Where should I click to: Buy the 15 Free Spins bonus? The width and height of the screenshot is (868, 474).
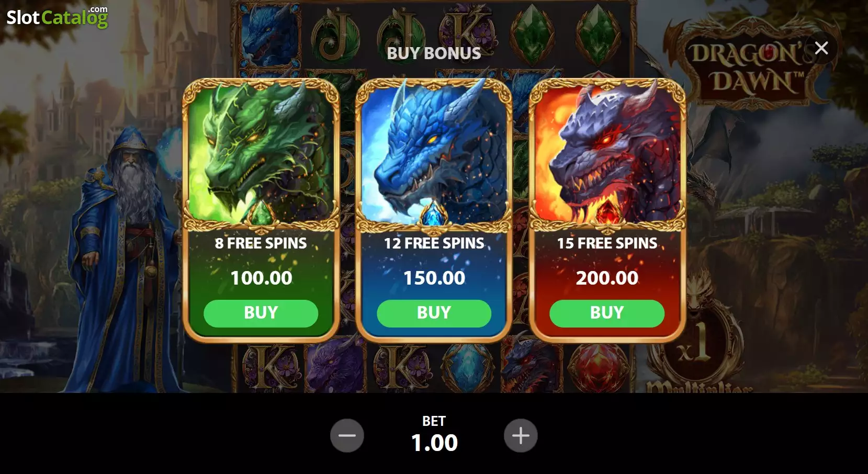point(607,313)
